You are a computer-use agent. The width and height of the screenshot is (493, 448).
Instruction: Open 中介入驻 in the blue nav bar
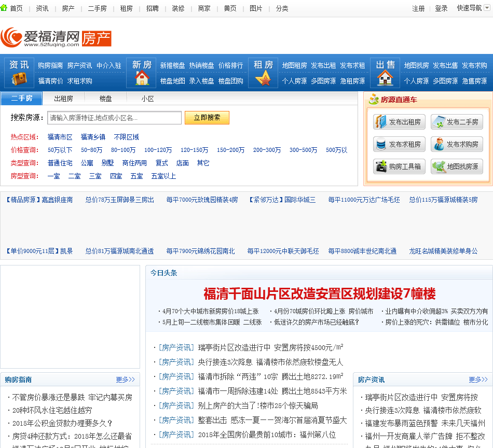coord(109,65)
